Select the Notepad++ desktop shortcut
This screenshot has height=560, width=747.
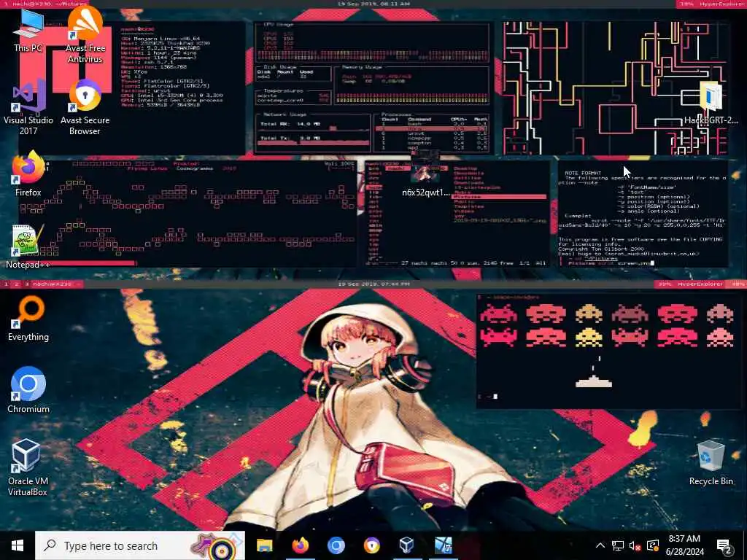click(x=28, y=248)
